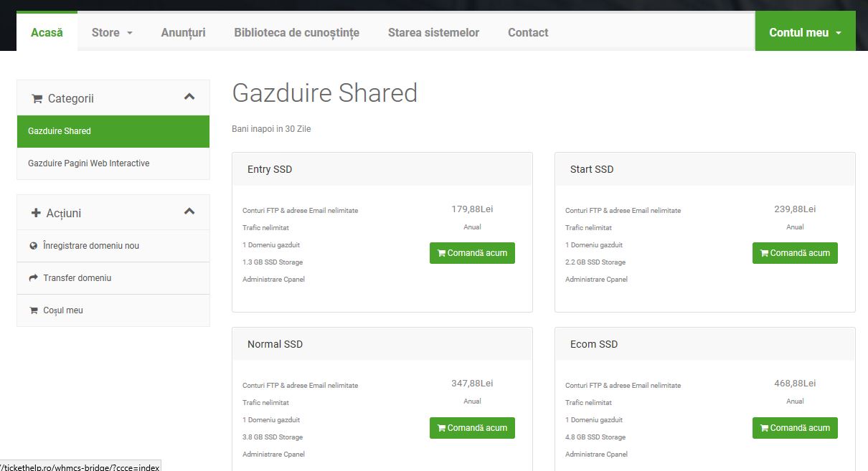
Task: Click the plus icon beside Acțiuni
Action: (37, 213)
